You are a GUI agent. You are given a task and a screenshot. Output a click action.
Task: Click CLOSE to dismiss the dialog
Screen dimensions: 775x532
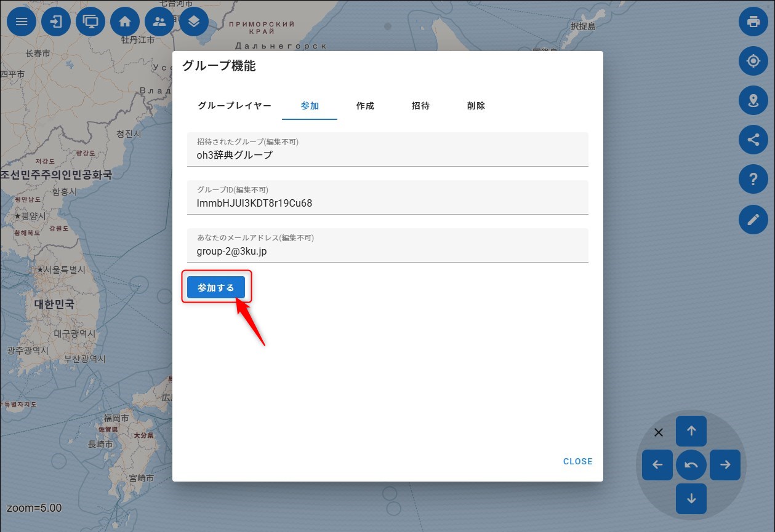pyautogui.click(x=577, y=461)
